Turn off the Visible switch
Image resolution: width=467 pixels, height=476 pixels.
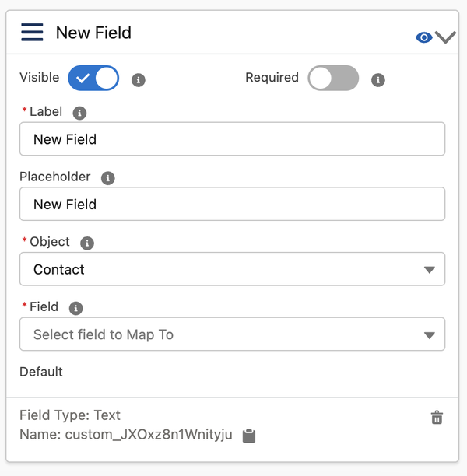93,78
